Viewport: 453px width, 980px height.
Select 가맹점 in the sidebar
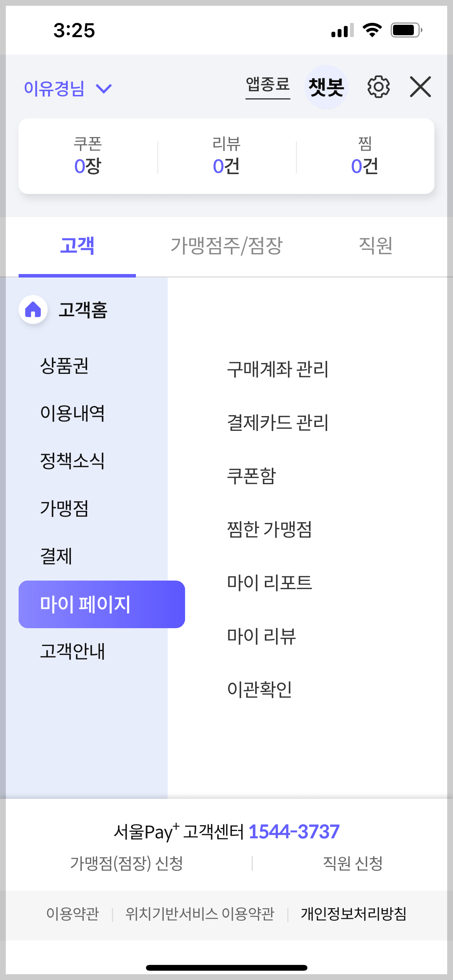(64, 510)
